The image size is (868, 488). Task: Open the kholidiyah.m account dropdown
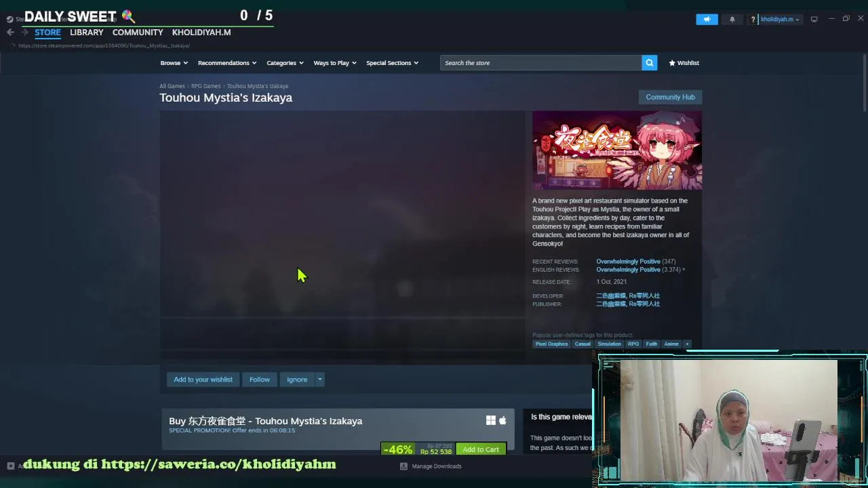780,20
